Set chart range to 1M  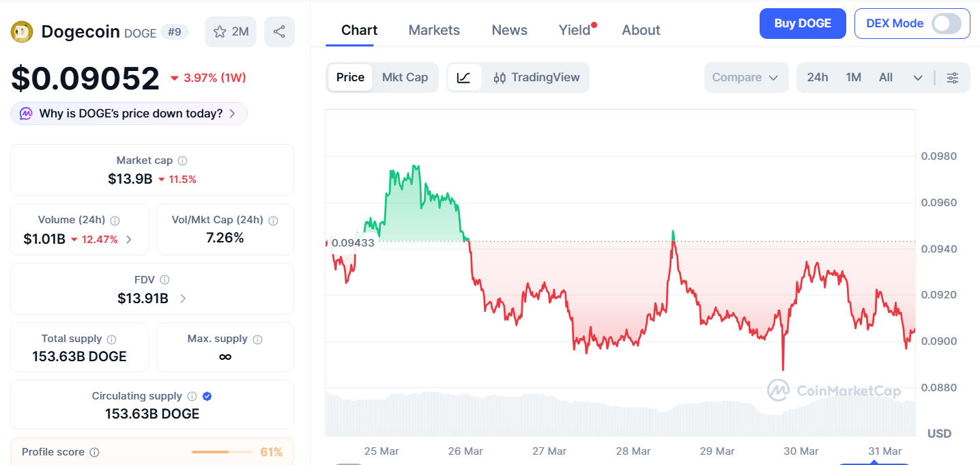pos(853,77)
